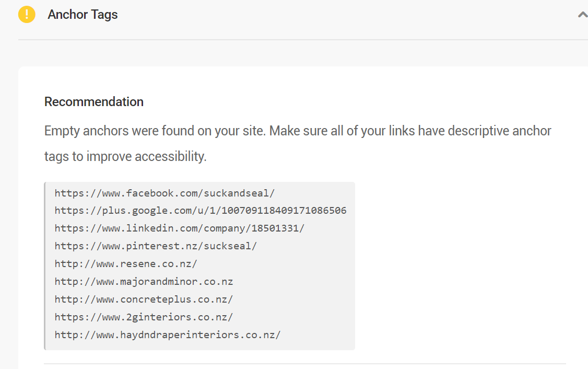This screenshot has height=369, width=588.
Task: Click the Recommendation heading
Action: 94,102
